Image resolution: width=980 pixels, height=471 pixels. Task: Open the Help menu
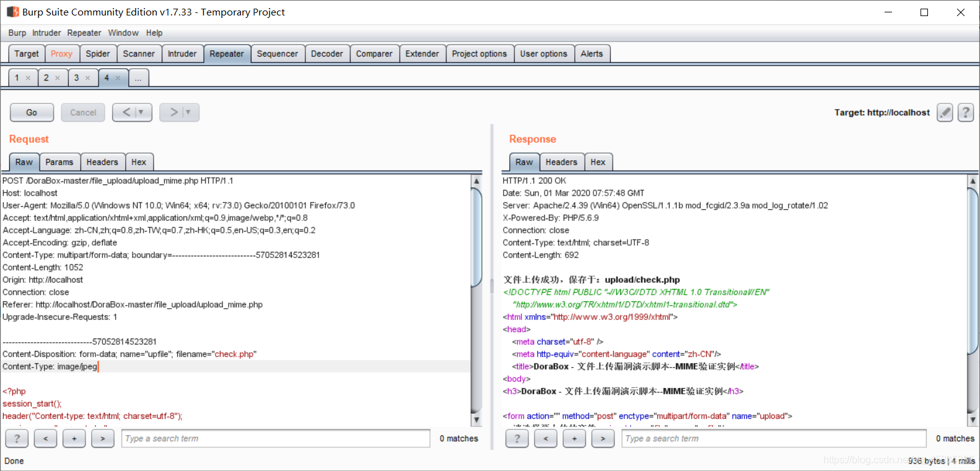[154, 33]
